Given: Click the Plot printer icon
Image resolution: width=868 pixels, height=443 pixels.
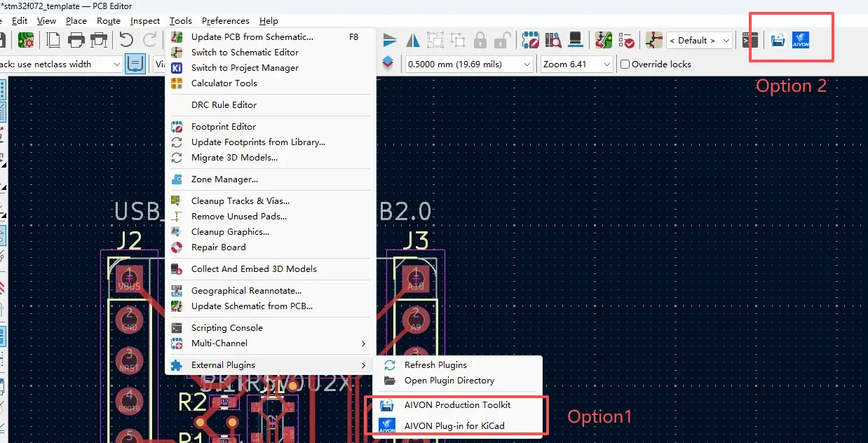Looking at the screenshot, I should [x=99, y=40].
